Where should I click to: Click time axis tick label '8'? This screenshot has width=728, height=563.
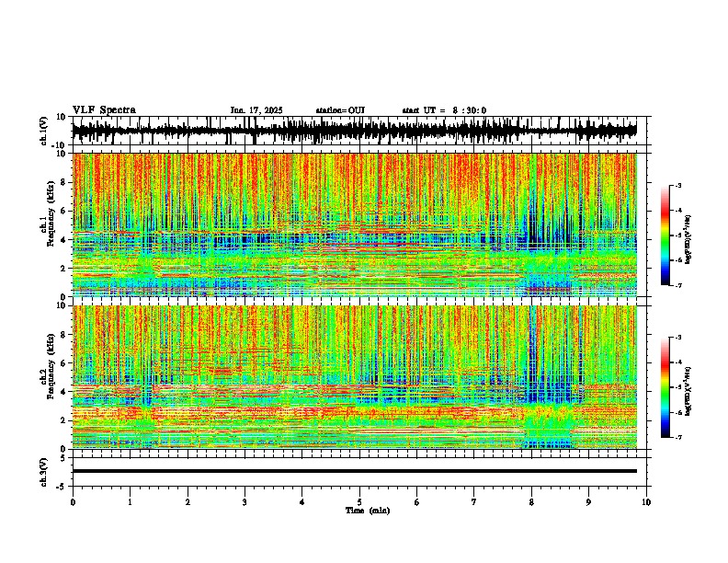pyautogui.click(x=531, y=502)
